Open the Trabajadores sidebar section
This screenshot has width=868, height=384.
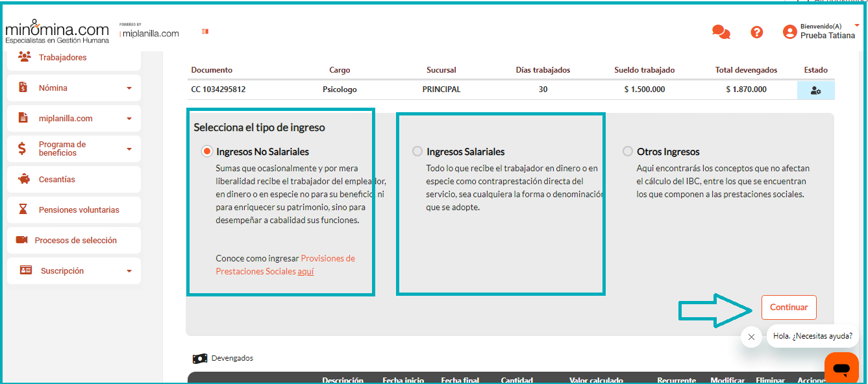[62, 58]
